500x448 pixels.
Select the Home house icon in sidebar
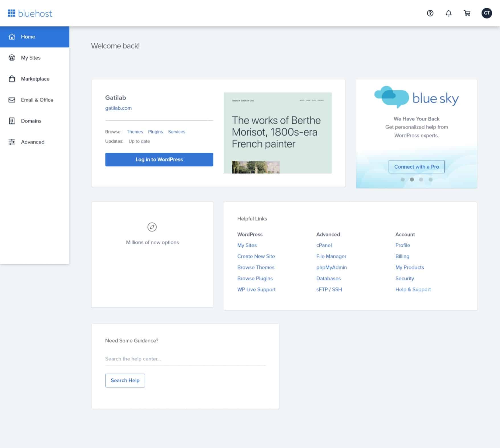12,36
